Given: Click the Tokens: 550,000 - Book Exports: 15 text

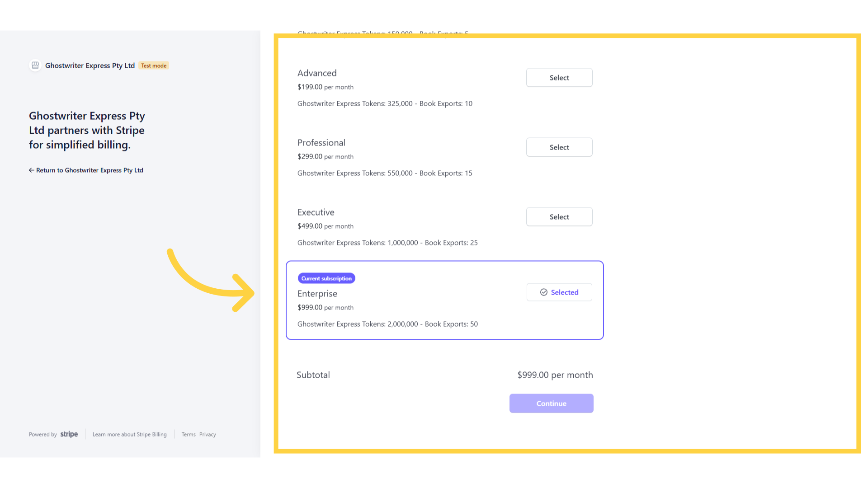Looking at the screenshot, I should 385,173.
